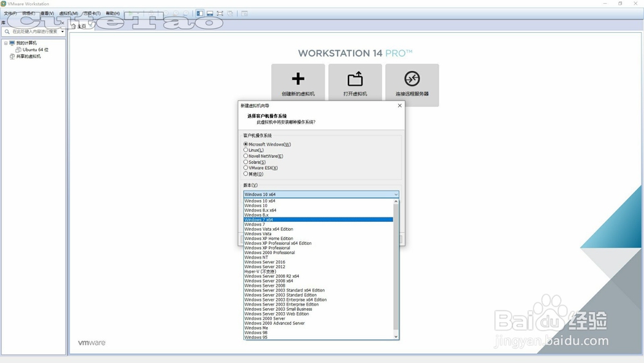Click the full screen mode toolbar icon
Image resolution: width=644 pixels, height=363 pixels.
[x=220, y=14]
